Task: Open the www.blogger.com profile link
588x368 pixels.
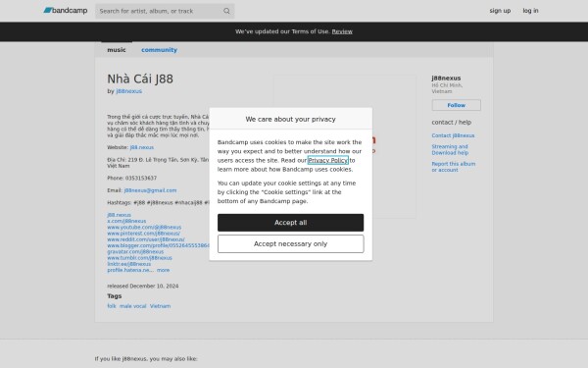Action: click(158, 245)
